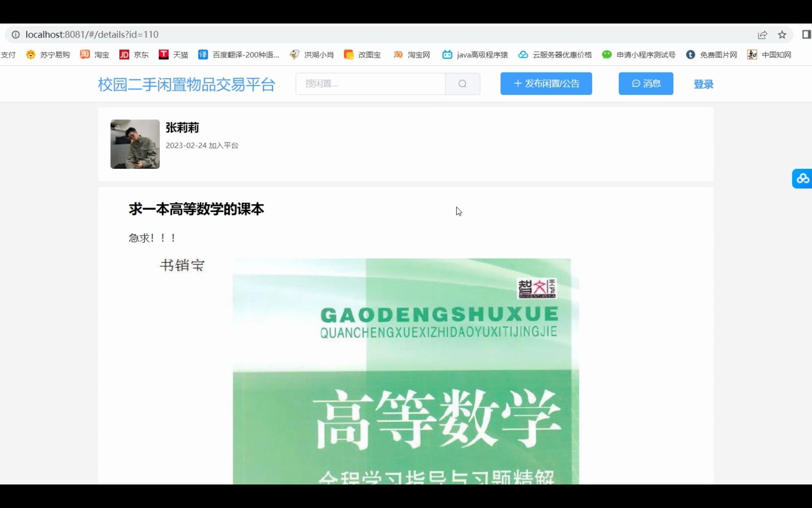The width and height of the screenshot is (812, 508).
Task: Click the 校园二手闲置物品交易平台 site title
Action: click(x=187, y=85)
